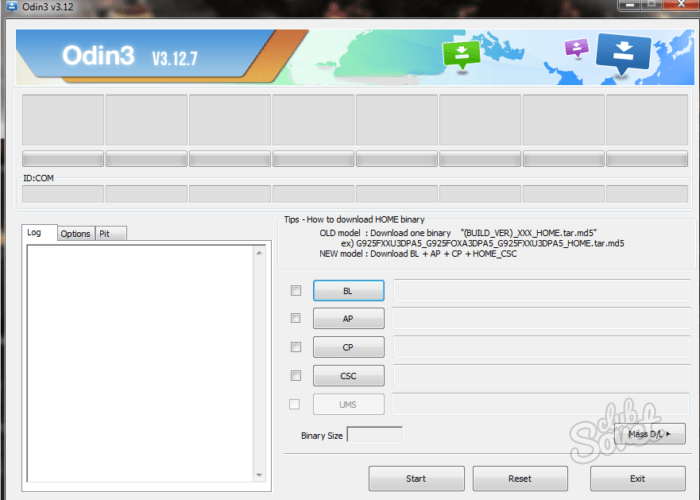Click the first ID:COM port box

(63, 194)
